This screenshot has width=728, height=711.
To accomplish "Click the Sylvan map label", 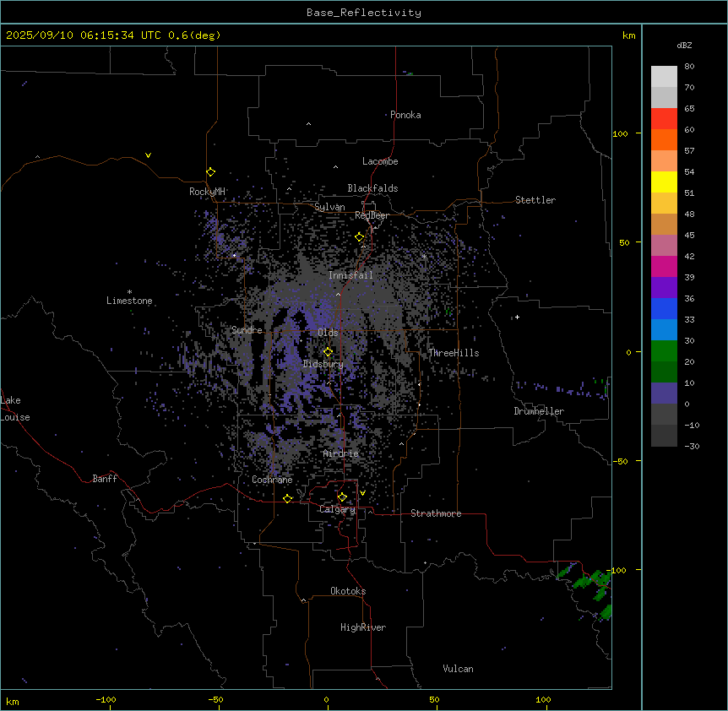I will [x=329, y=207].
